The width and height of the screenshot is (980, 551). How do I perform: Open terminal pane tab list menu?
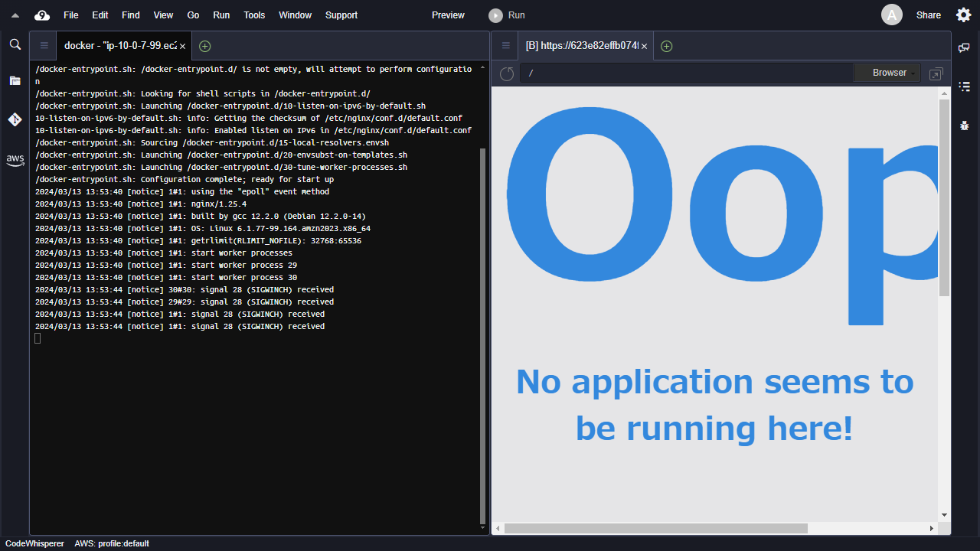click(x=44, y=46)
